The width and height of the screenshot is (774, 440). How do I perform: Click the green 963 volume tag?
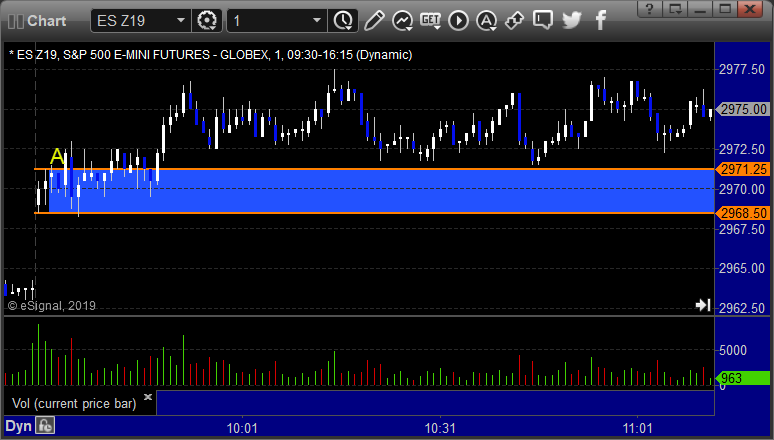tap(742, 378)
